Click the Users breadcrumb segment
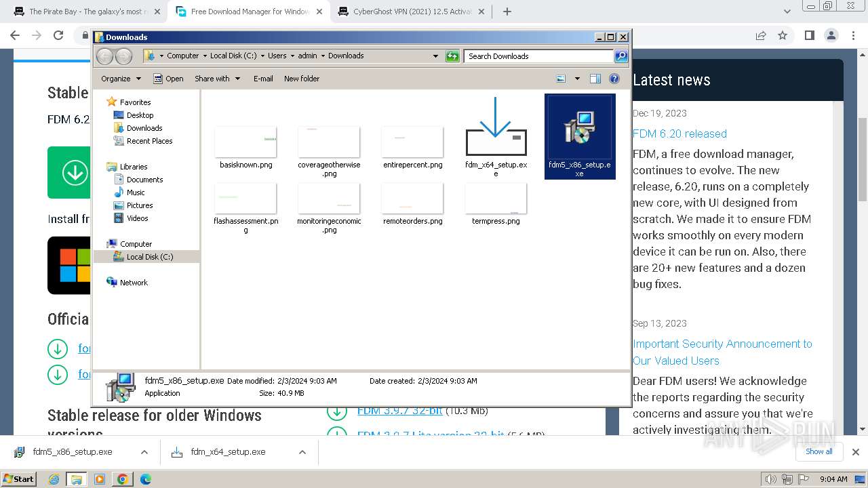This screenshot has height=488, width=868. click(x=277, y=56)
